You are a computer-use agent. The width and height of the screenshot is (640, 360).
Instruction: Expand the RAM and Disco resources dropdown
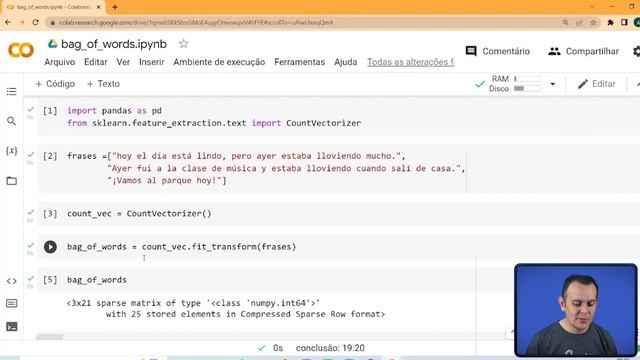[553, 84]
